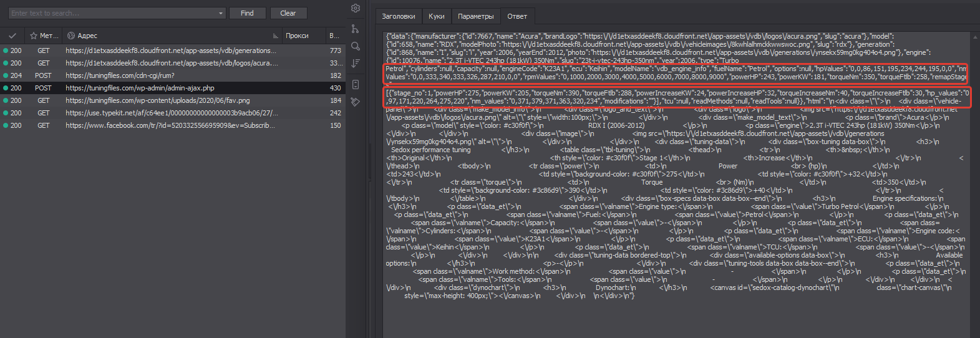Viewport: 980px width, 338px height.
Task: Click the green status dot of typekit row
Action: (x=6, y=113)
